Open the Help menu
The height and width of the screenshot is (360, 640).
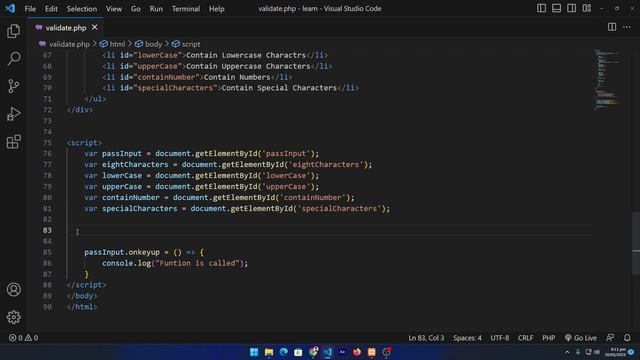coord(217,9)
